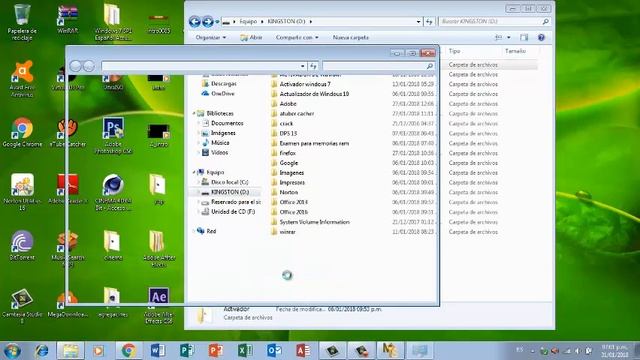Viewport: 640px width, 360px height.
Task: Open Publisher from the taskbar
Action: pos(187,351)
